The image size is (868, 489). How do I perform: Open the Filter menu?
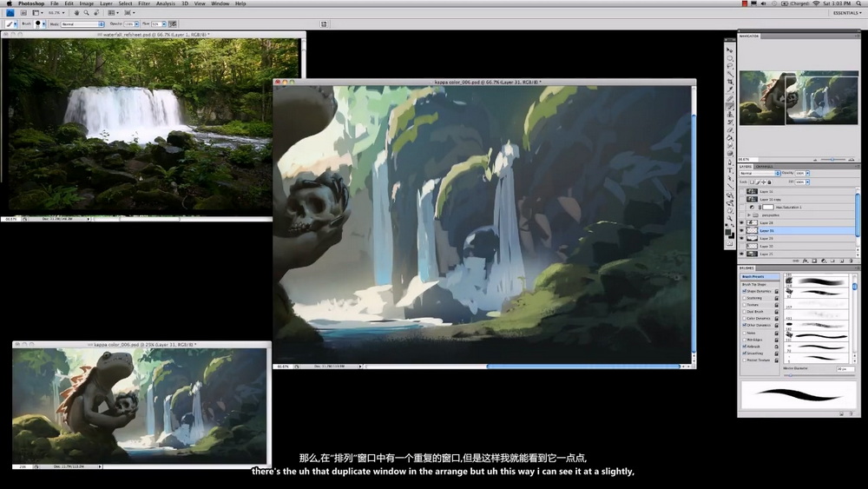(x=144, y=3)
